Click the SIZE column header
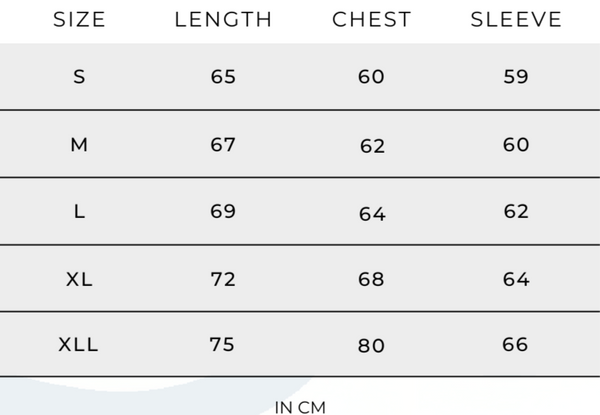This screenshot has width=600, height=415. click(79, 20)
